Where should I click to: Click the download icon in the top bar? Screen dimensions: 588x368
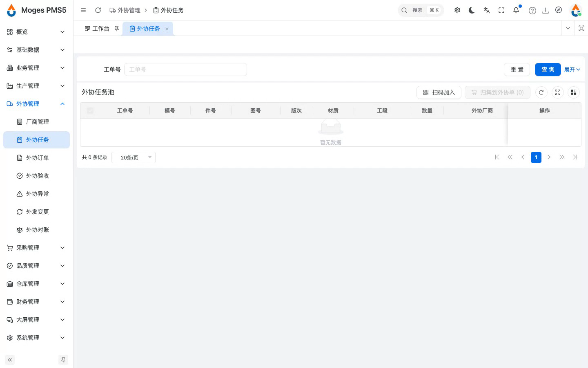pos(546,11)
